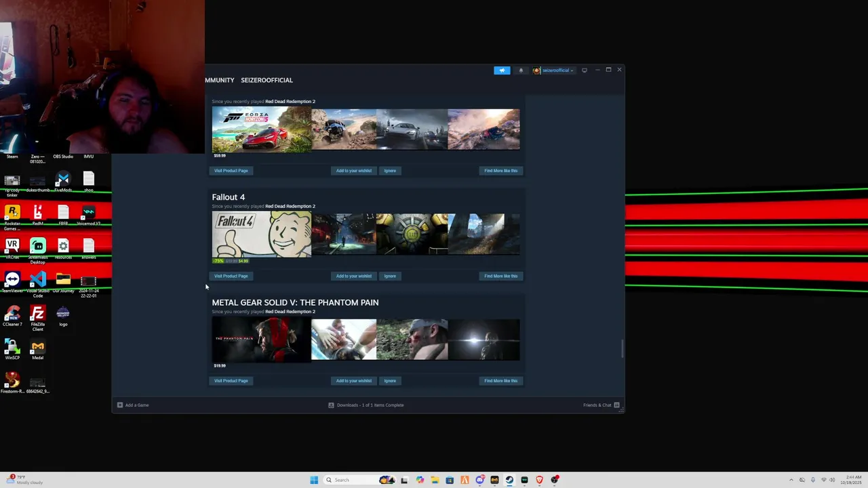This screenshot has width=868, height=488.
Task: Open Discord from the taskbar
Action: (x=479, y=480)
